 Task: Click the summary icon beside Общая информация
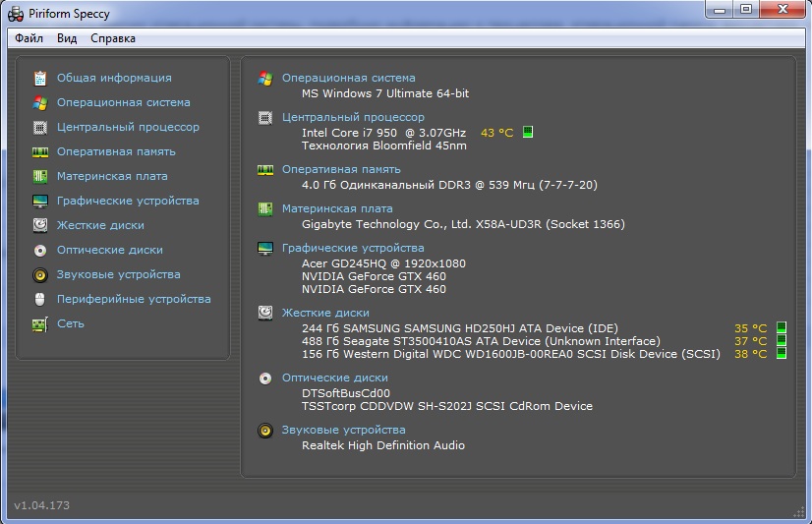click(40, 78)
